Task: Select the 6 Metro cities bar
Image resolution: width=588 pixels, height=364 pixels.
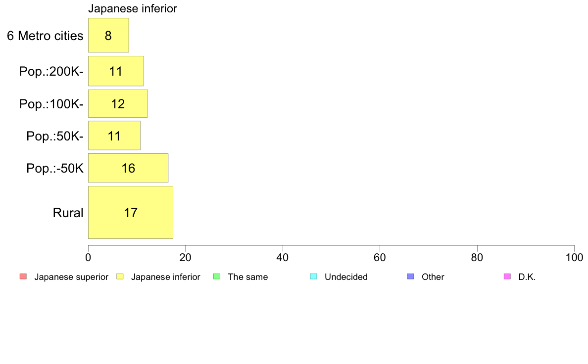Action: point(108,35)
